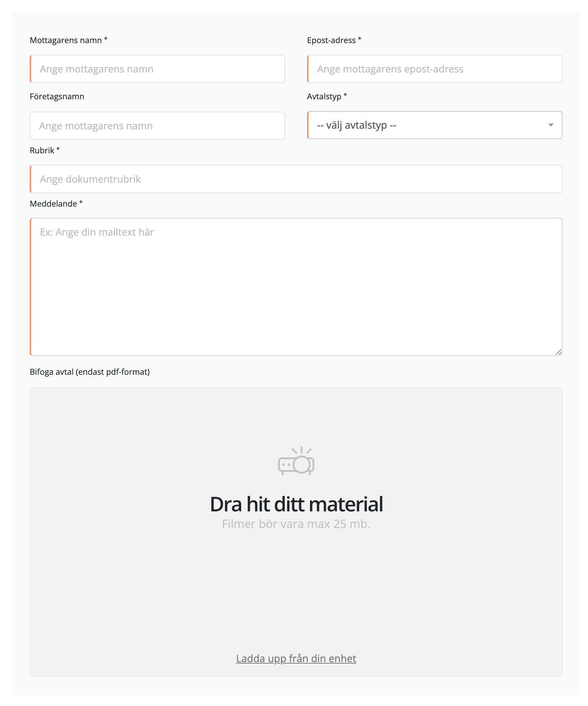588x706 pixels.
Task: Click the "Mottagarens namn" label
Action: 66,40
